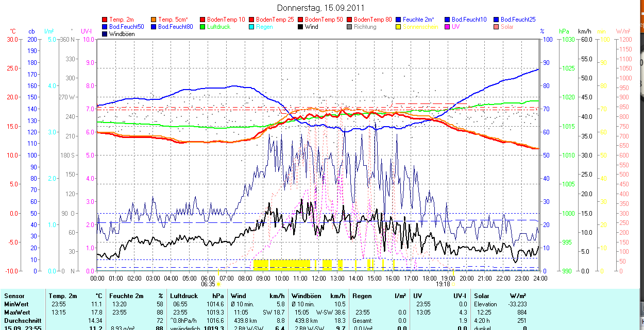Viewport: 644px width, 330px height.
Task: Click the pink Solar legend marker
Action: (x=497, y=27)
